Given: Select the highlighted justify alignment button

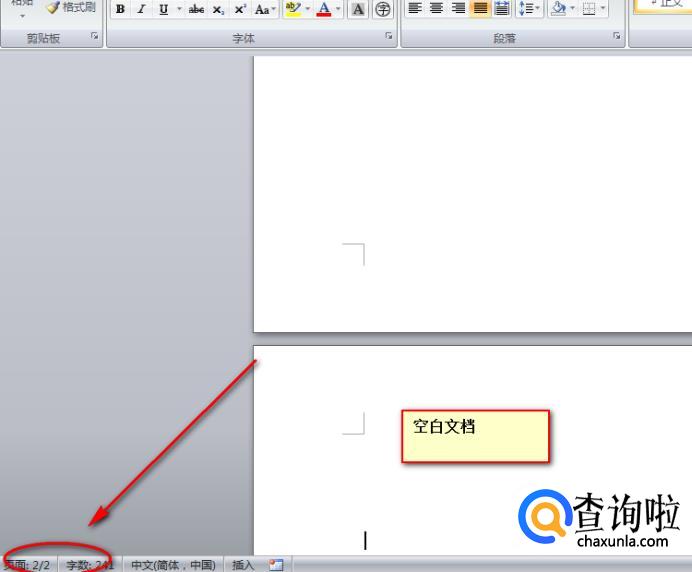Looking at the screenshot, I should coord(480,8).
